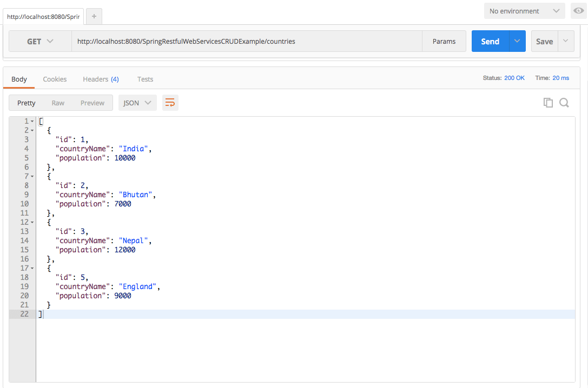
Task: Click the request URL input field
Action: pyautogui.click(x=246, y=41)
